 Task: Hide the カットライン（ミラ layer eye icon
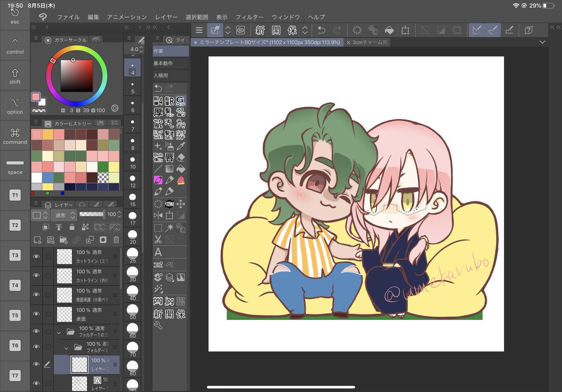[36, 256]
